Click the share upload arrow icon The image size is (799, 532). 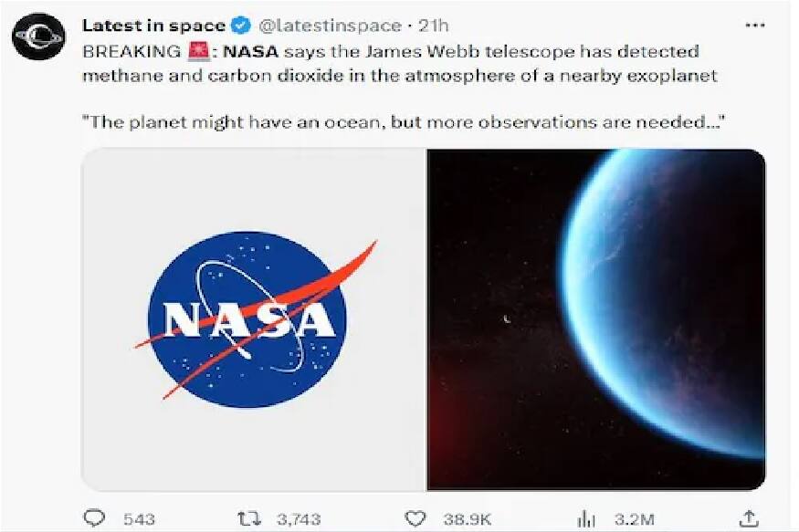coord(749,517)
